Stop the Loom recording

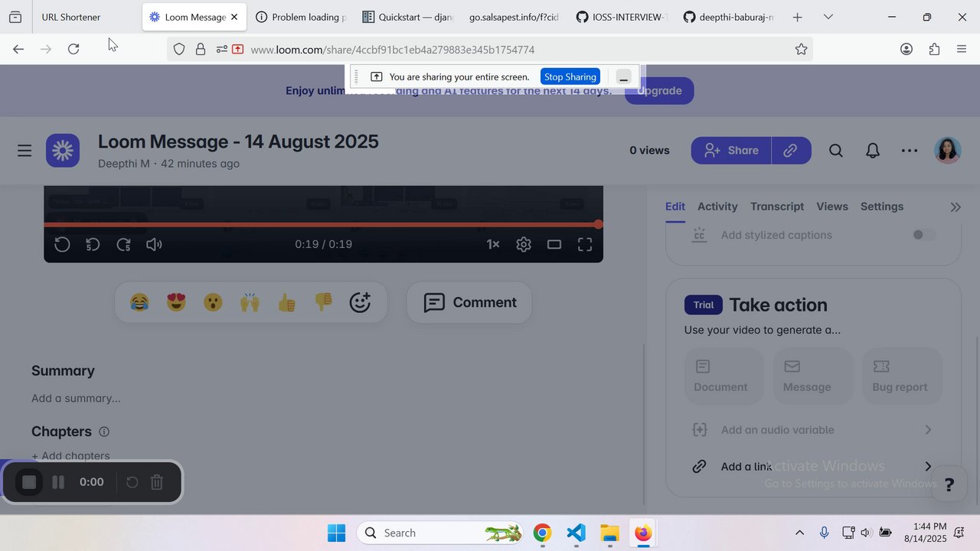pos(29,482)
